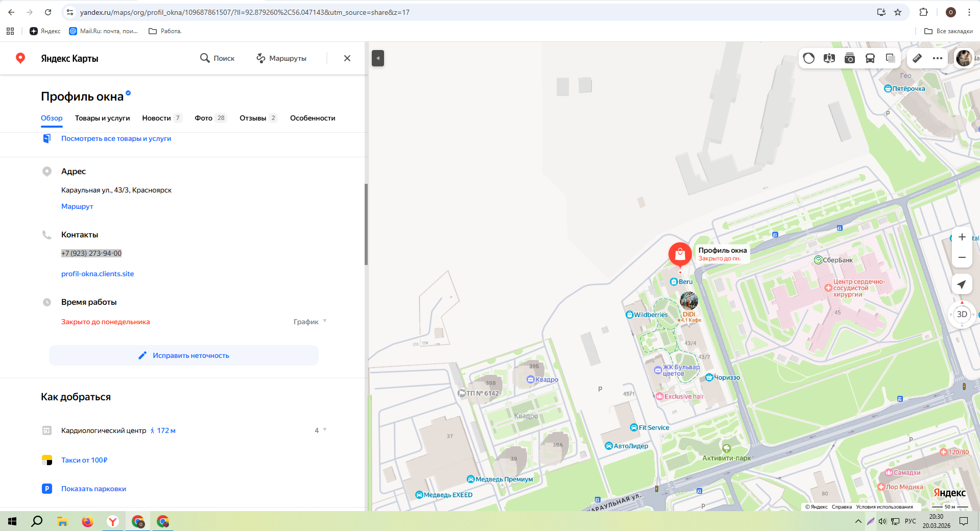The width and height of the screenshot is (980, 531).
Task: Click Исправить неточность button
Action: click(184, 355)
